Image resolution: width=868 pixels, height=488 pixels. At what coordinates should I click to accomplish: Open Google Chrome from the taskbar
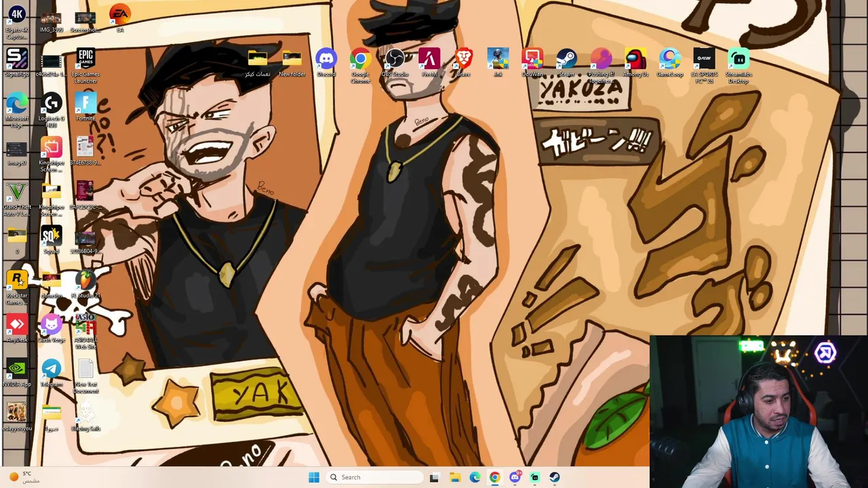[494, 477]
